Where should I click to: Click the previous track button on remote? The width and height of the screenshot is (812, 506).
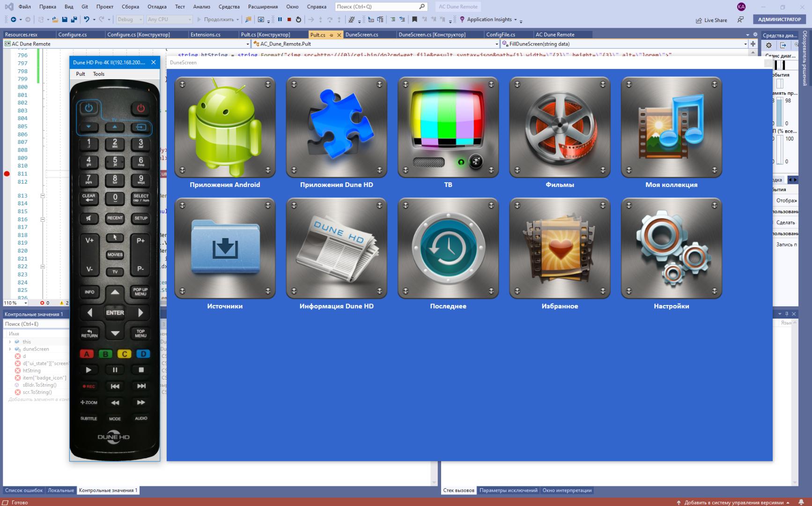(115, 386)
